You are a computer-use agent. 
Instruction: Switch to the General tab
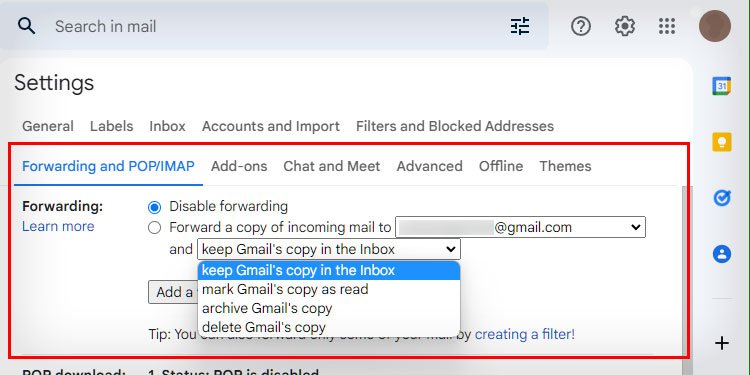48,126
